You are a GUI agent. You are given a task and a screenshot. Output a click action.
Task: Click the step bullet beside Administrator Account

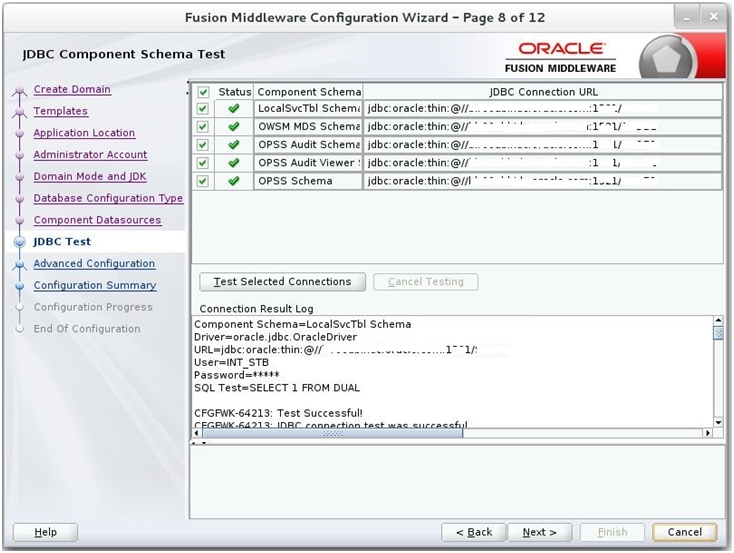pos(20,155)
